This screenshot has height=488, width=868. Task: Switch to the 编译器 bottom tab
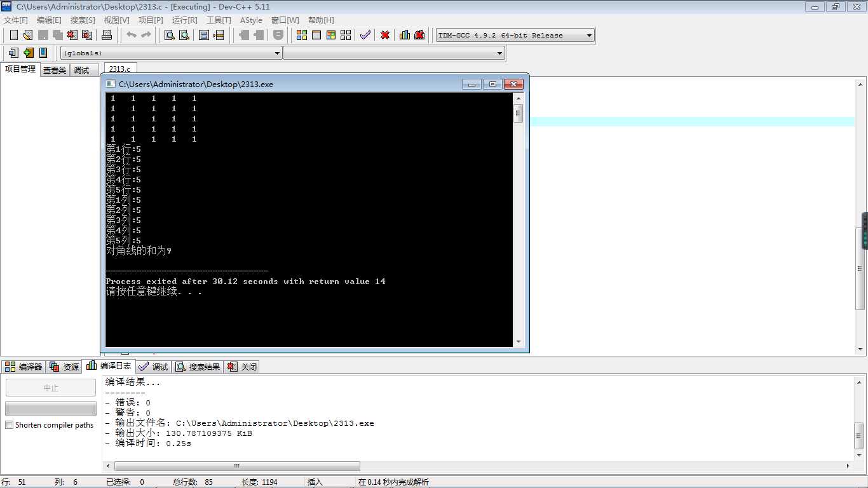click(24, 367)
